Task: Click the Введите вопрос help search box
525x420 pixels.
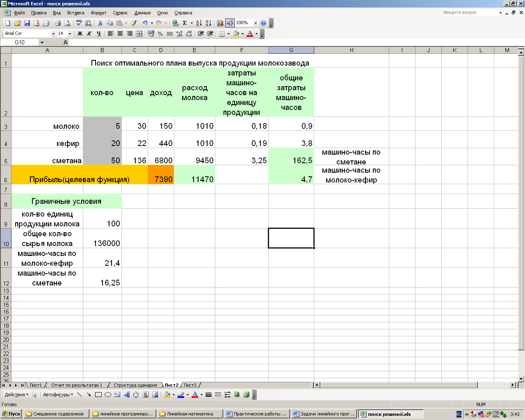Action: click(x=470, y=13)
